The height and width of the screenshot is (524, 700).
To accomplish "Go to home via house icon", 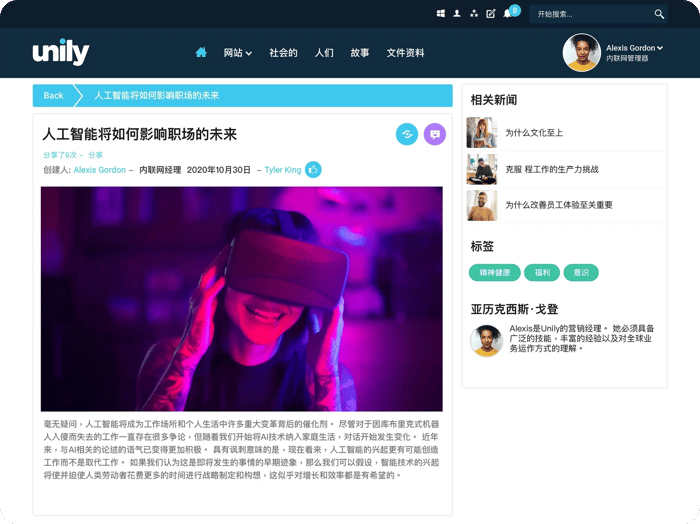I will pyautogui.click(x=201, y=53).
